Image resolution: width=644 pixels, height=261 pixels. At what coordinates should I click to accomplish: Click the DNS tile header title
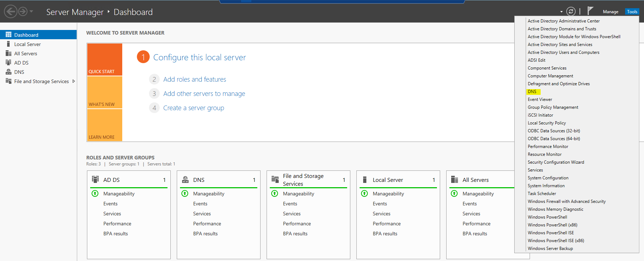point(199,180)
